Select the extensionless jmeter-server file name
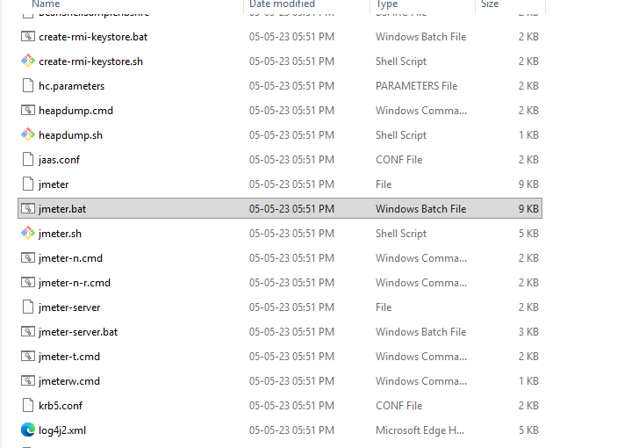 [69, 308]
